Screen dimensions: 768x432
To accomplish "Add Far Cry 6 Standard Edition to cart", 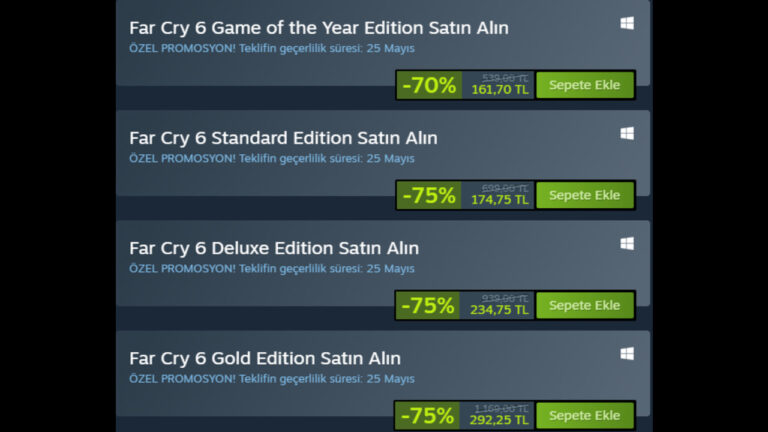I will tap(585, 195).
